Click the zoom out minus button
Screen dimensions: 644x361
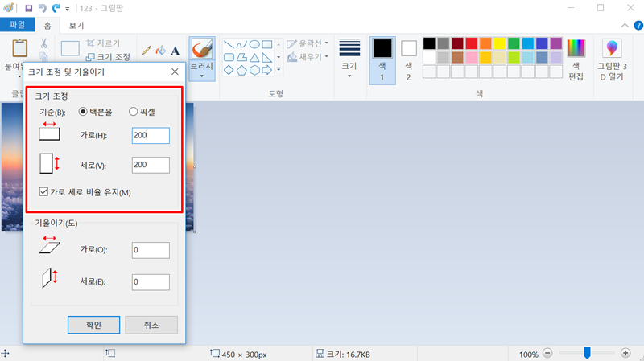coord(547,353)
